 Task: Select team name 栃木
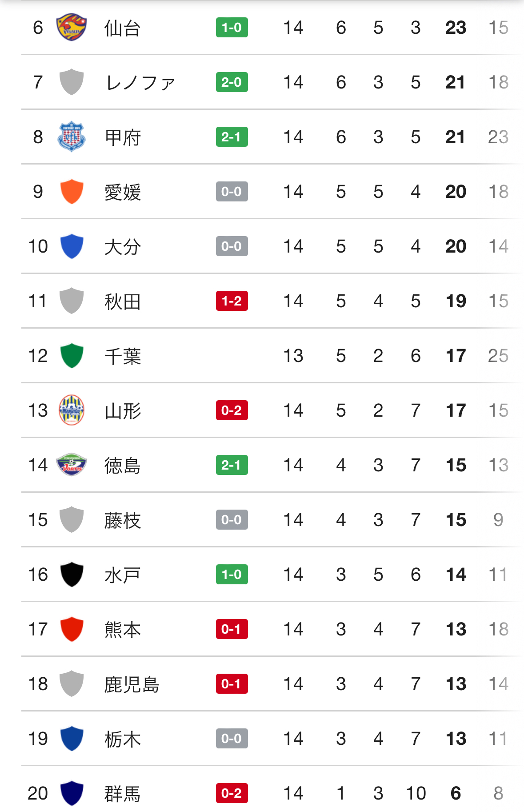click(123, 739)
